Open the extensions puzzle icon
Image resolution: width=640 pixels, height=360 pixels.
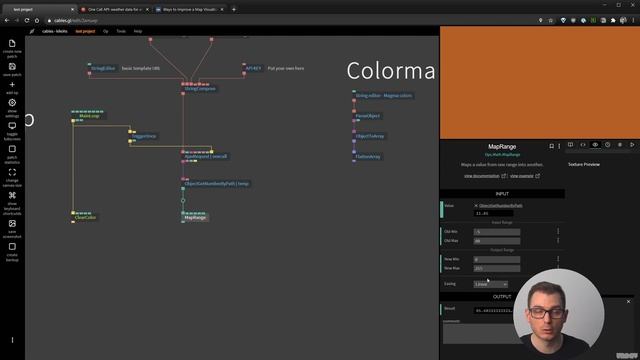pyautogui.click(x=613, y=20)
